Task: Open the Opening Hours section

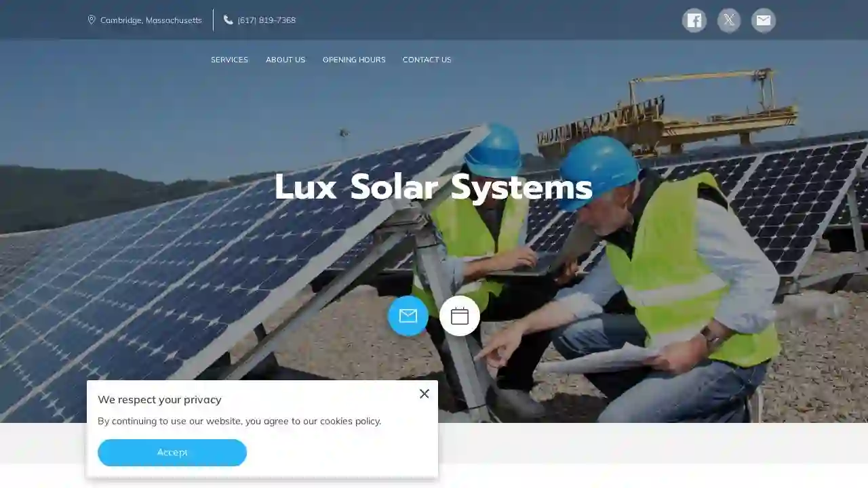Action: [354, 60]
